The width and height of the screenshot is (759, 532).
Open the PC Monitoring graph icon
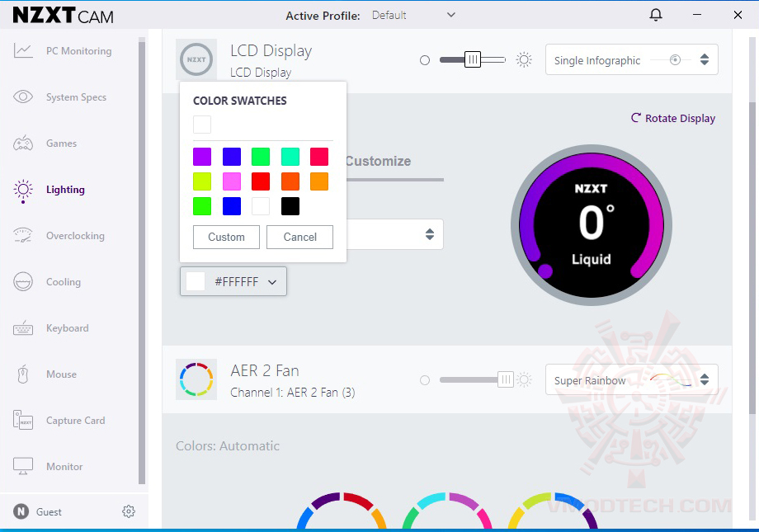coord(23,50)
